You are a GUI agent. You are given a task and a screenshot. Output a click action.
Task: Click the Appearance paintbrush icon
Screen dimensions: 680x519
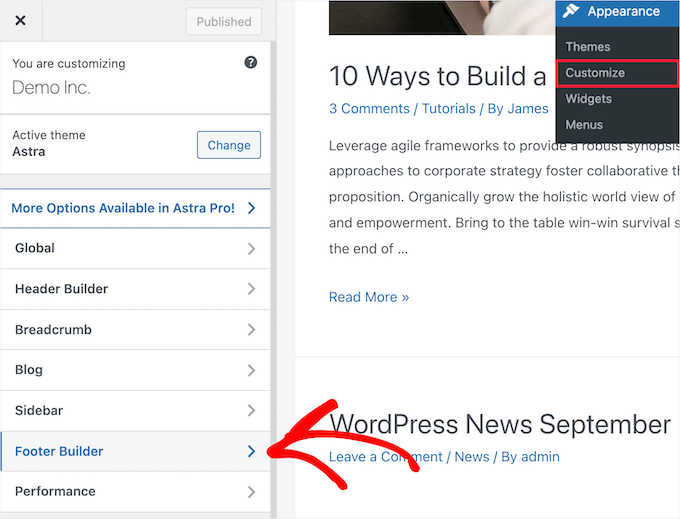[x=570, y=12]
